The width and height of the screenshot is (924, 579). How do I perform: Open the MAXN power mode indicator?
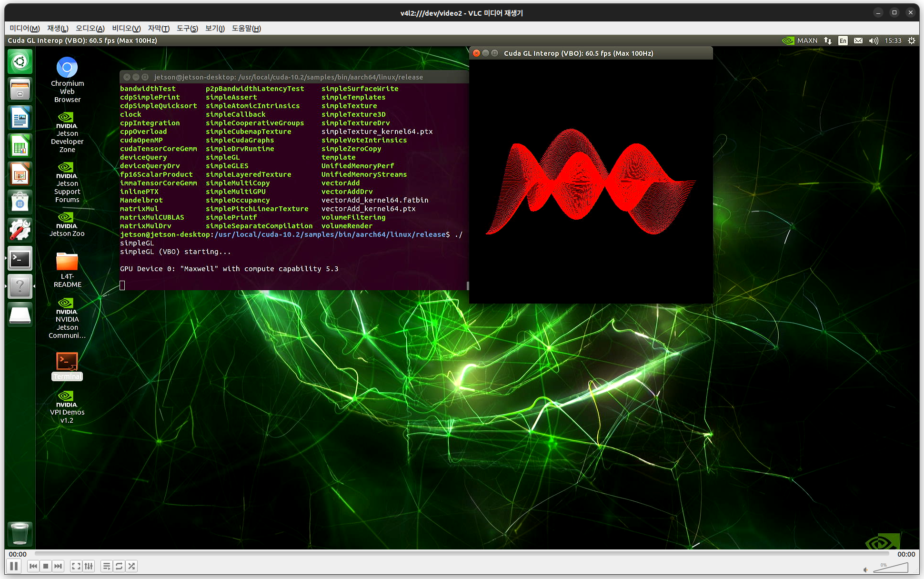[800, 41]
